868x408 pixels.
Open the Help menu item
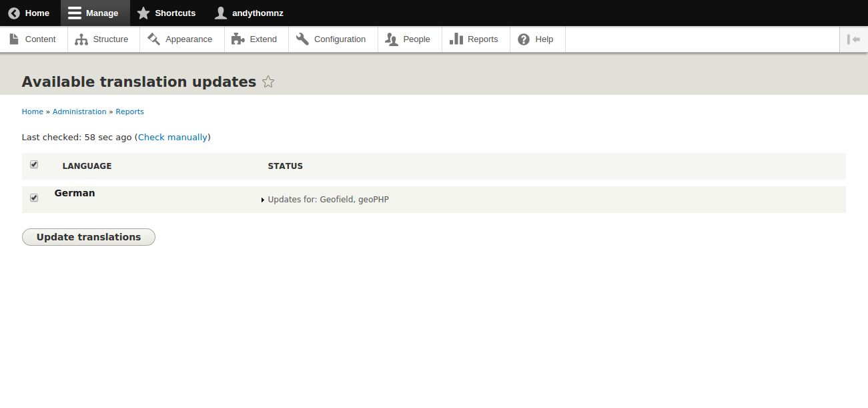537,39
